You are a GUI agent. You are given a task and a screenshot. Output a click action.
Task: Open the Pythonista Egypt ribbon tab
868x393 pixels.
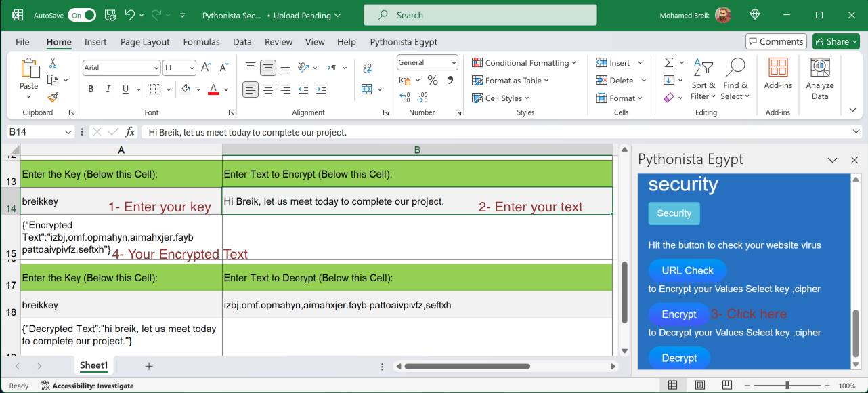pyautogui.click(x=404, y=42)
